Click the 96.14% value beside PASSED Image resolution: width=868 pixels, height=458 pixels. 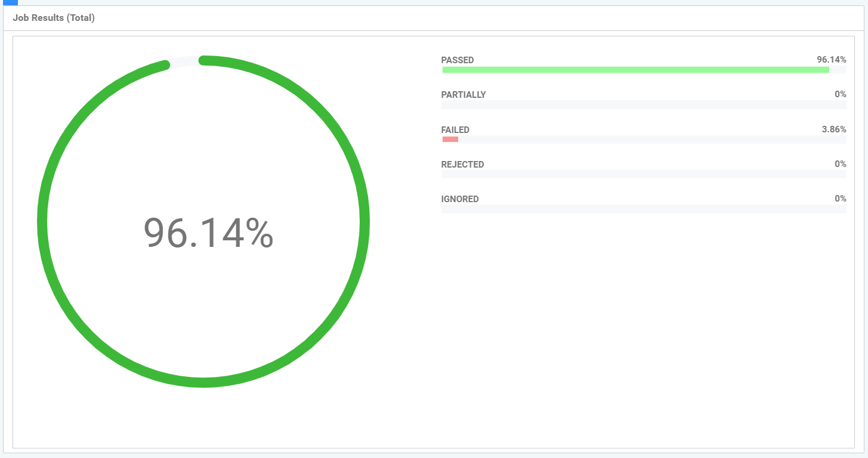(x=831, y=60)
